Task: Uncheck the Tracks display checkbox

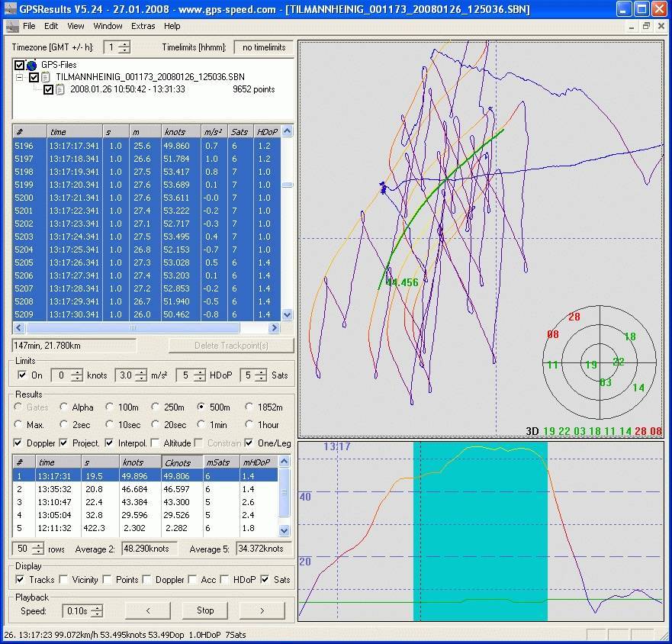Action: pyautogui.click(x=19, y=580)
